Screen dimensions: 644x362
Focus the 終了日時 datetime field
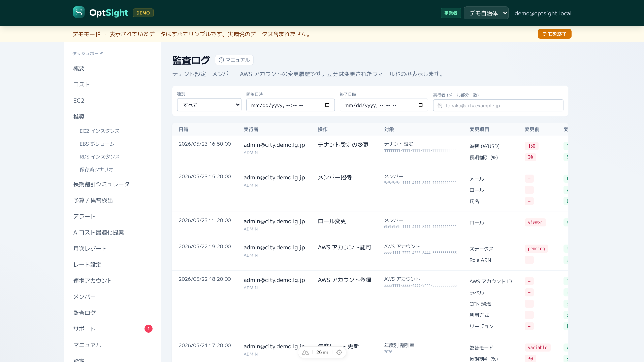pos(384,105)
